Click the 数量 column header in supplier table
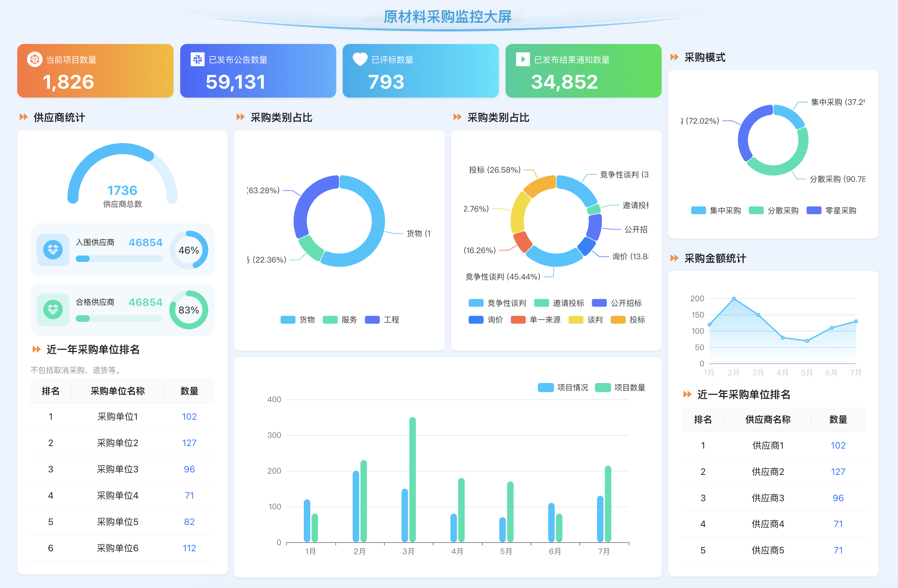 pyautogui.click(x=837, y=419)
